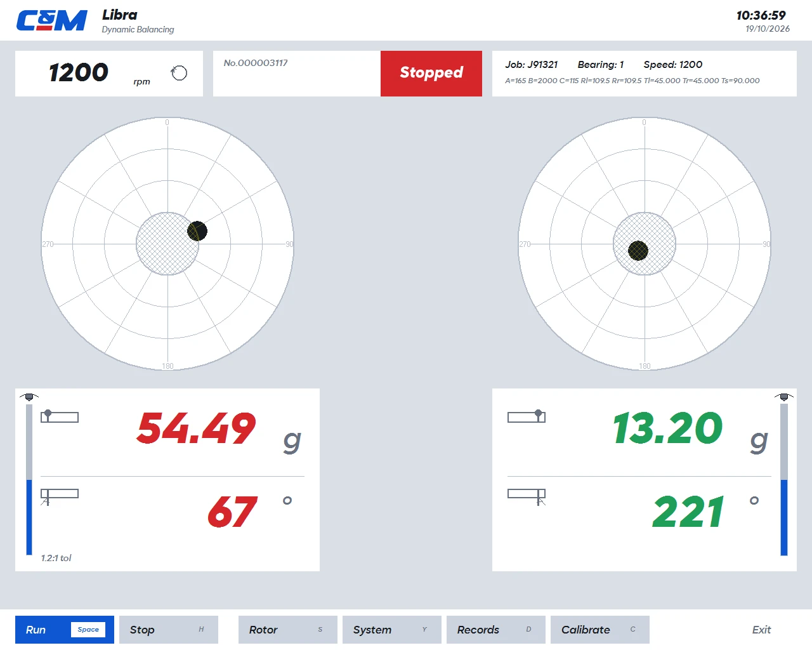
Task: Click the sensor icon above right level bar
Action: tap(784, 397)
